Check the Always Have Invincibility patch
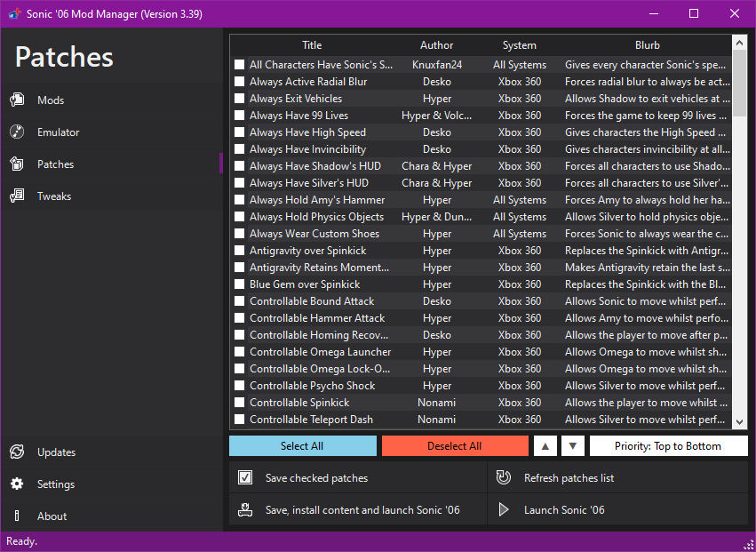Image resolution: width=756 pixels, height=552 pixels. [x=240, y=149]
